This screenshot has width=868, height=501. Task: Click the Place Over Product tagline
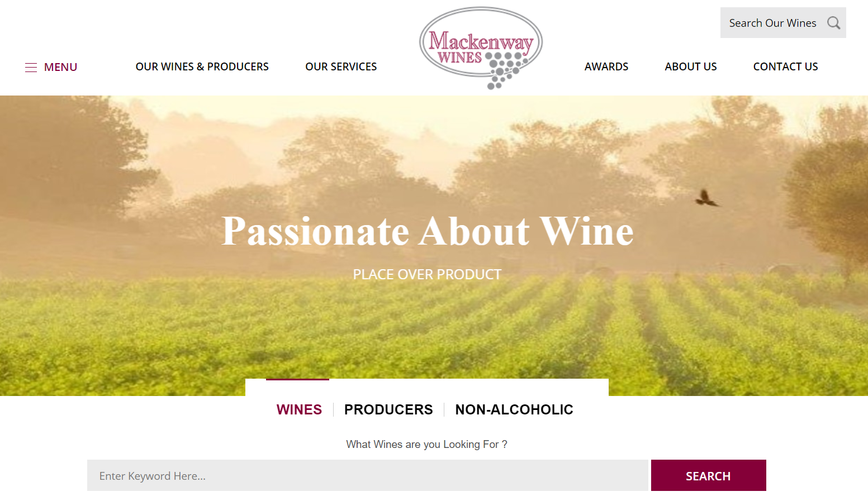click(x=427, y=274)
